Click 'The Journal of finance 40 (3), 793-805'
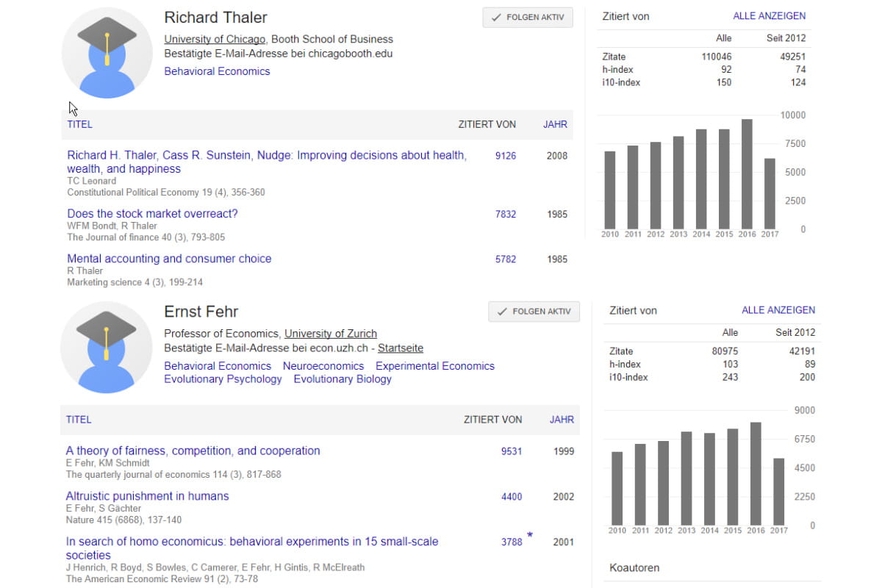The height and width of the screenshot is (588, 882). coord(146,237)
